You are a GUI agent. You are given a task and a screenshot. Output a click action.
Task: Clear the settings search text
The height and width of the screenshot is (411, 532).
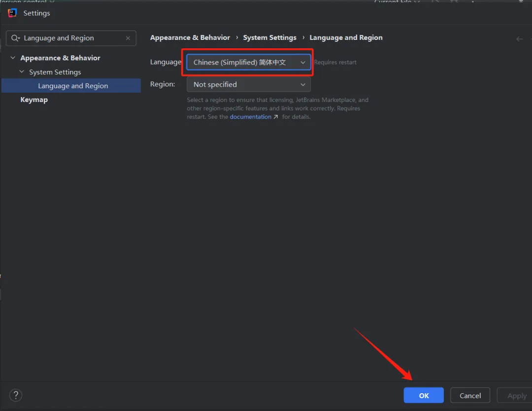click(x=128, y=38)
